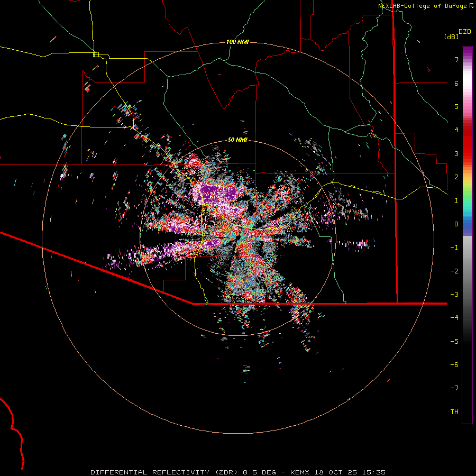476x476 pixels.
Task: Click the 50 NMI range ring label
Action: click(x=237, y=140)
